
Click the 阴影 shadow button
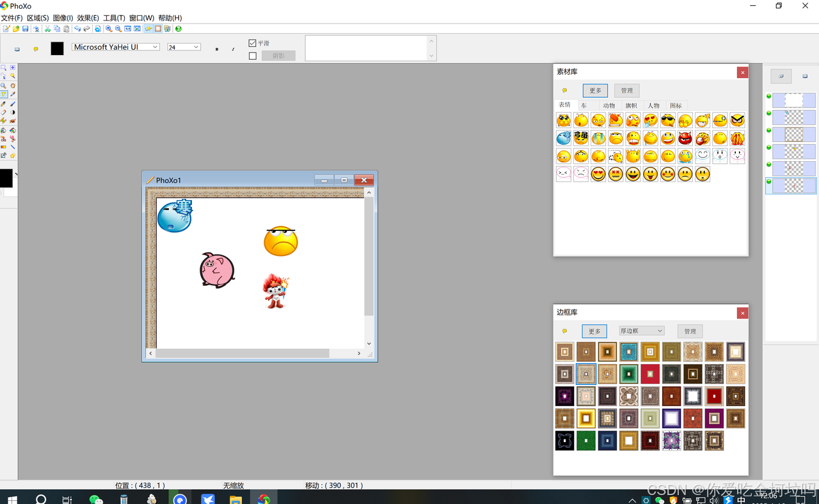click(278, 56)
